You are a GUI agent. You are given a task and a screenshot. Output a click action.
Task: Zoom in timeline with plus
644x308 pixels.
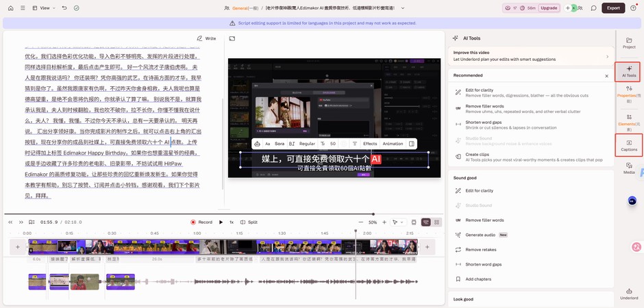(384, 222)
